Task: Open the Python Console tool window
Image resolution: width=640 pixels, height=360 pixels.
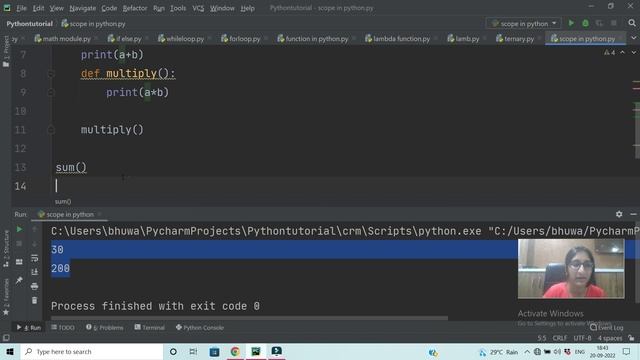Action: 200,327
